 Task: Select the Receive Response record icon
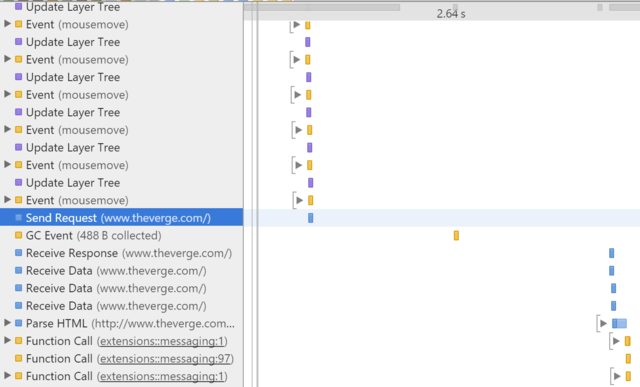coord(18,253)
